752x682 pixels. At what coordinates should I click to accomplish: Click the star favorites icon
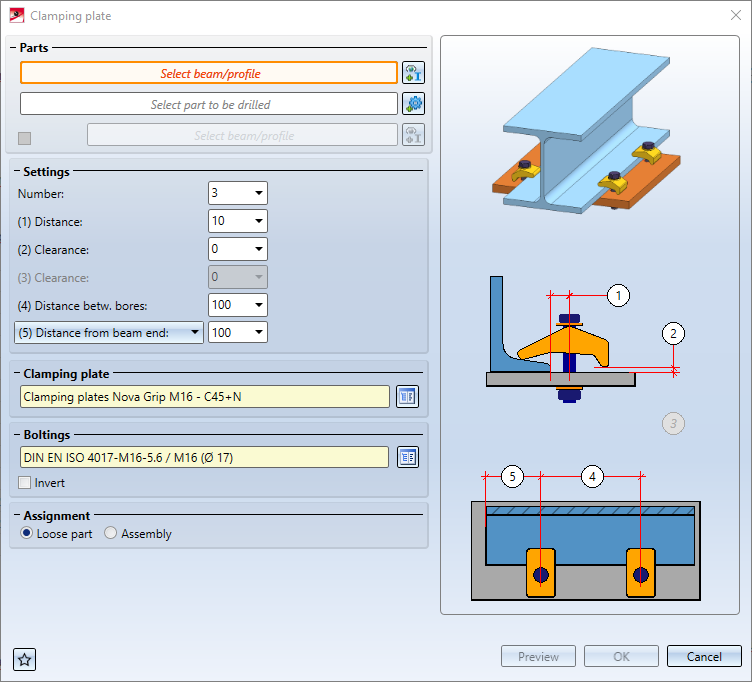[x=24, y=660]
